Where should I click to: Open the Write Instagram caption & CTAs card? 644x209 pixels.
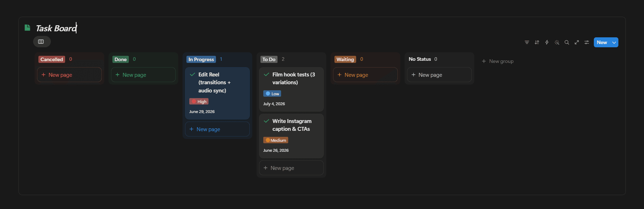(x=291, y=136)
